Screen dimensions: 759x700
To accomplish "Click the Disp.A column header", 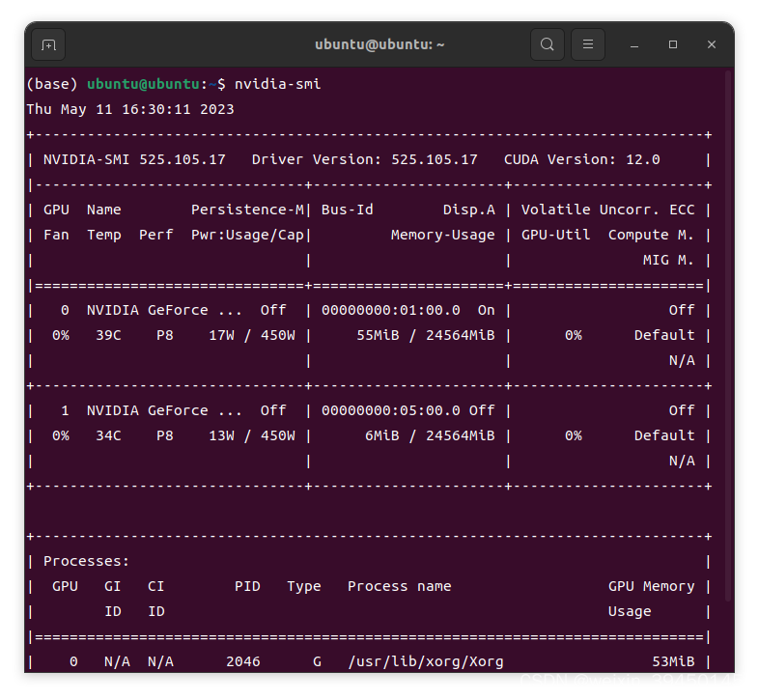I will 469,210.
